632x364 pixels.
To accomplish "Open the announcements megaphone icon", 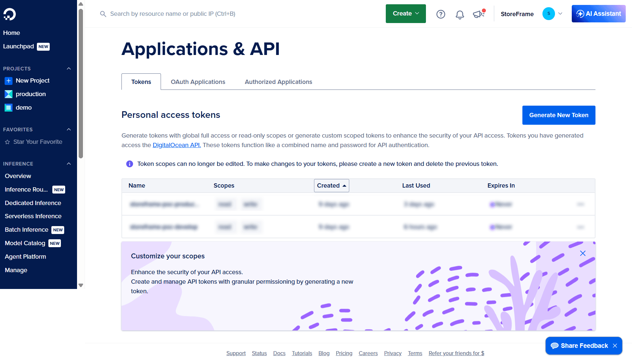I will tap(479, 14).
